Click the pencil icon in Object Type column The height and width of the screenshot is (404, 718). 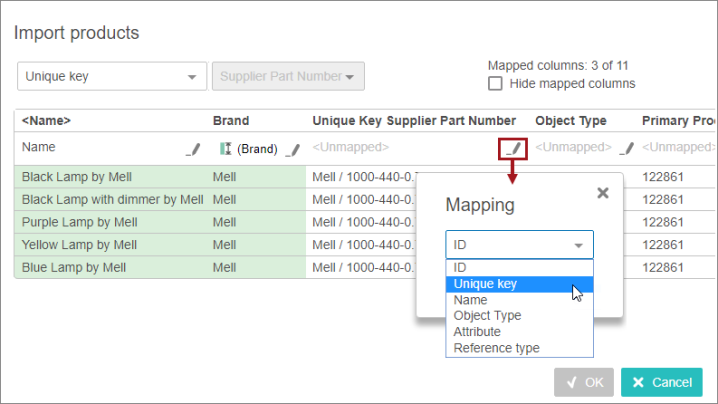tap(626, 149)
